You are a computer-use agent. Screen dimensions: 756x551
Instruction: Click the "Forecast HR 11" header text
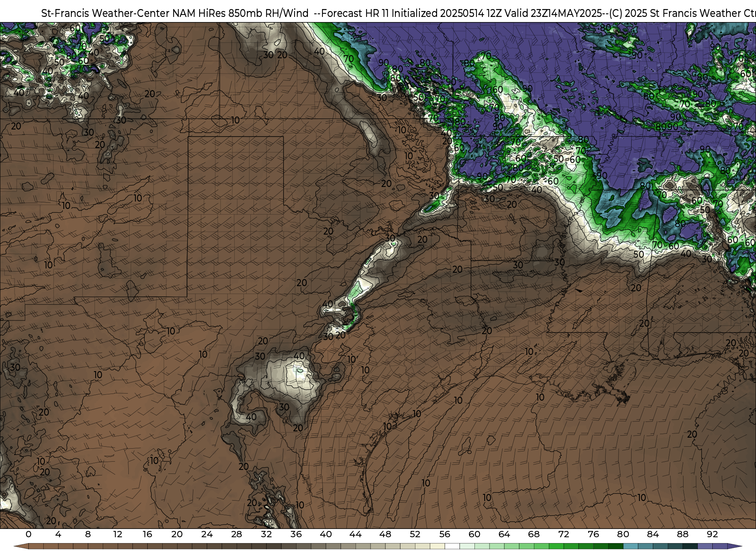click(x=355, y=13)
